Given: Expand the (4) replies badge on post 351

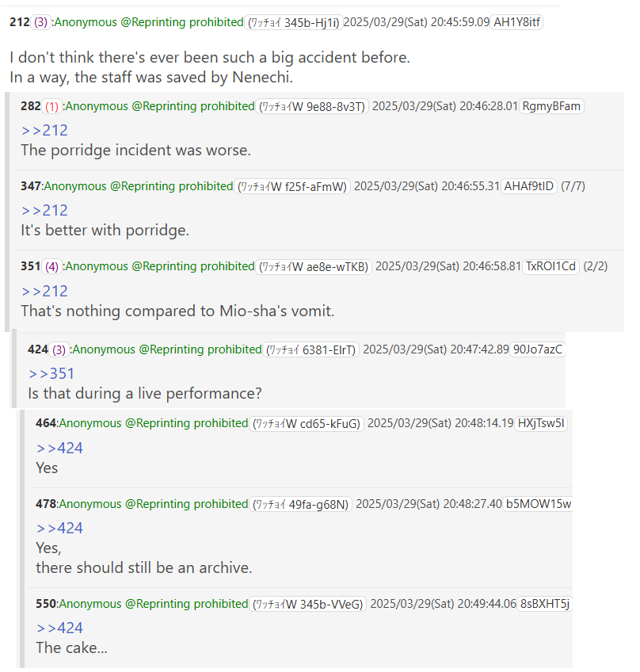Looking at the screenshot, I should coord(51,266).
